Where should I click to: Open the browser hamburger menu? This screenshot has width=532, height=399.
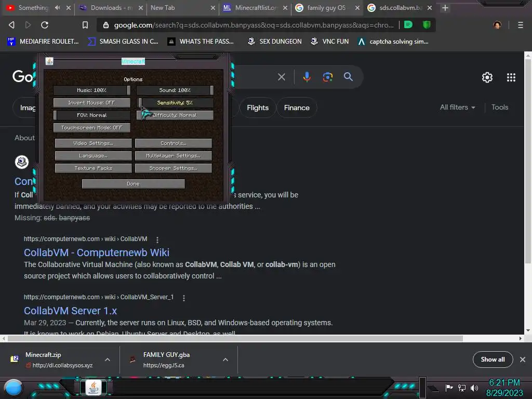(521, 25)
